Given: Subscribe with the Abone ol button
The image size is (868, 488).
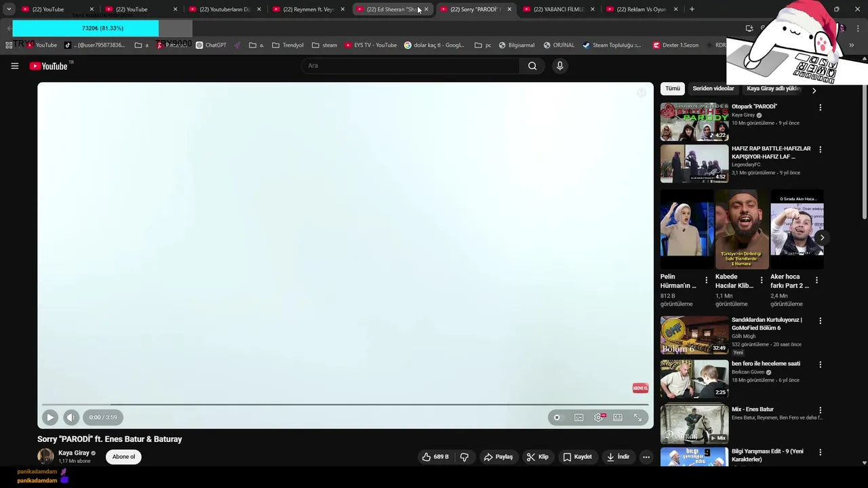Looking at the screenshot, I should (123, 457).
